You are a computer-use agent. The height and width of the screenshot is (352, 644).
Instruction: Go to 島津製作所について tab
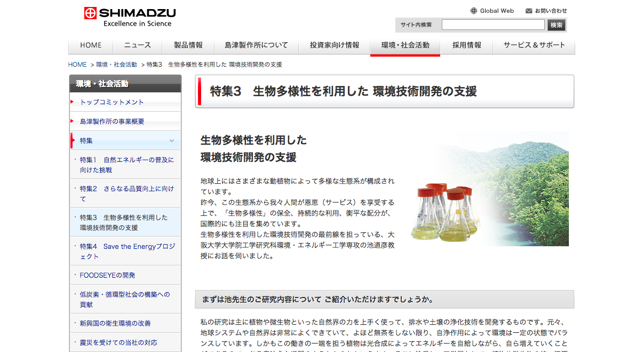point(256,45)
